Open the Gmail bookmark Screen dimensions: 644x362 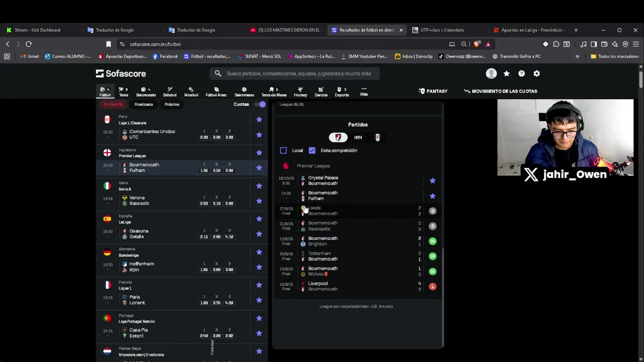30,56
